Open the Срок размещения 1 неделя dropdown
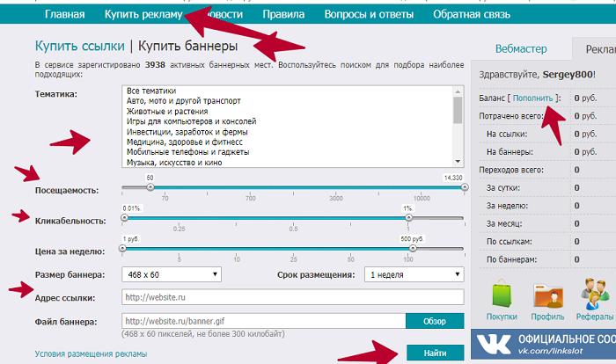The height and width of the screenshot is (364, 616). coord(414,274)
